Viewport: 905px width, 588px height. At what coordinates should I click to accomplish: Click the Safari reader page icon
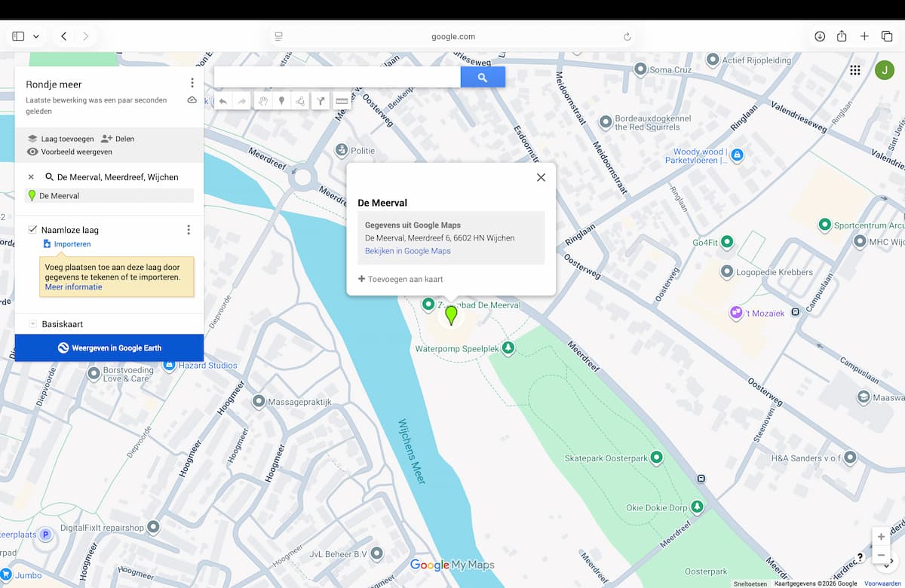278,36
